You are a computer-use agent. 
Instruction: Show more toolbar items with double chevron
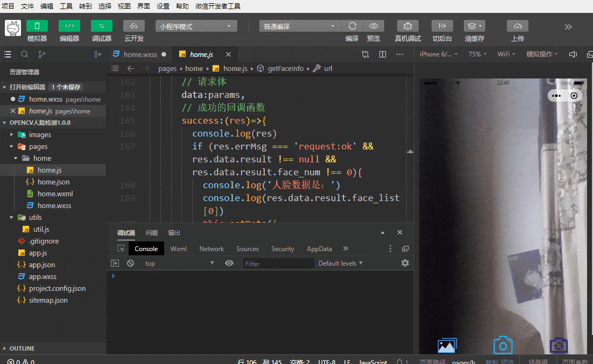pos(568,27)
